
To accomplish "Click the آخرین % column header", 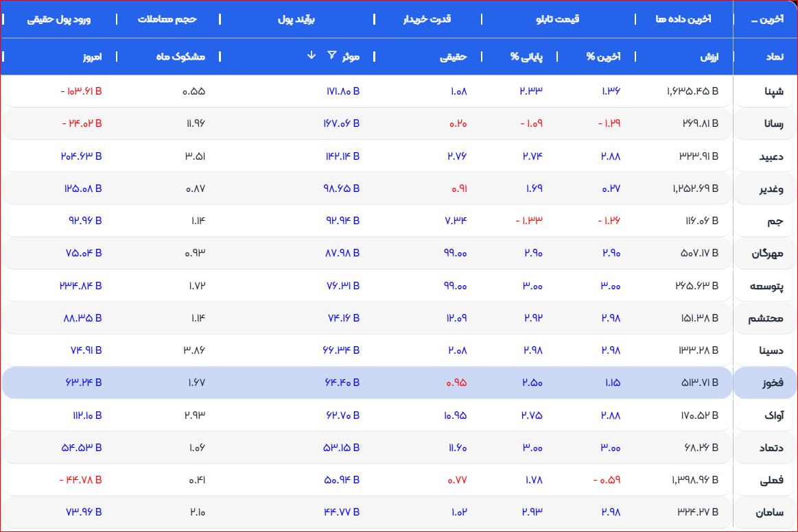I will pyautogui.click(x=603, y=57).
